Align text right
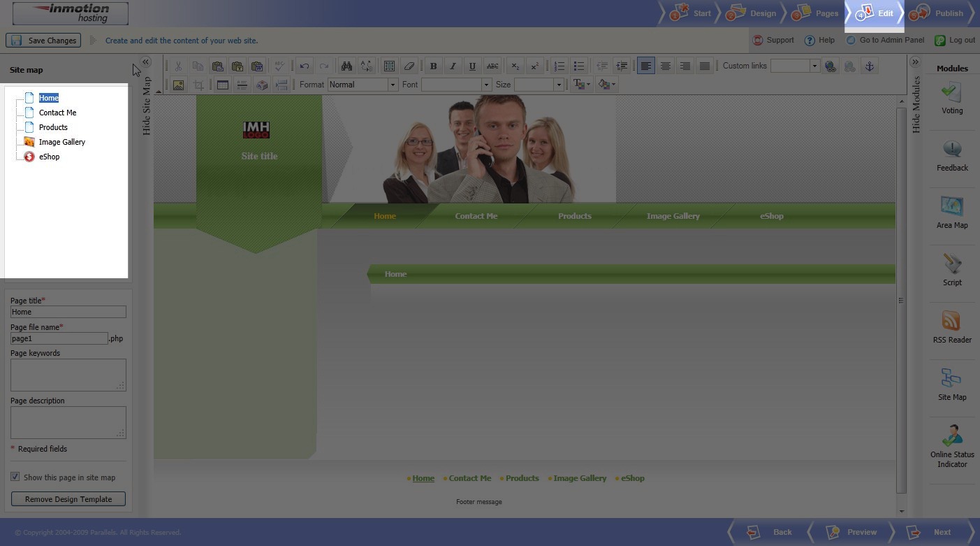This screenshot has width=980, height=546. 685,66
